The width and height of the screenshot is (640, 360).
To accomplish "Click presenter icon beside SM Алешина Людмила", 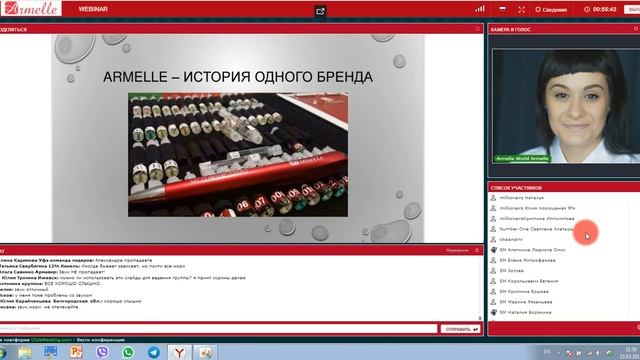I will [493, 250].
